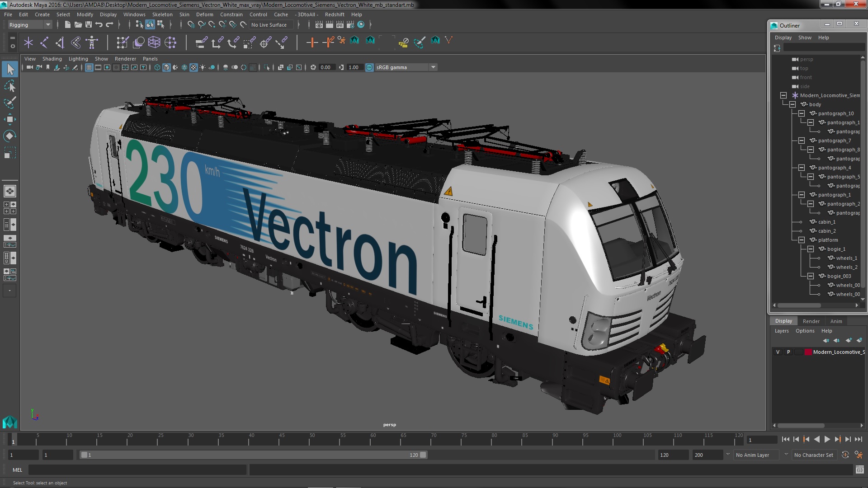Open the Deform menu
The width and height of the screenshot is (868, 488).
(x=204, y=14)
